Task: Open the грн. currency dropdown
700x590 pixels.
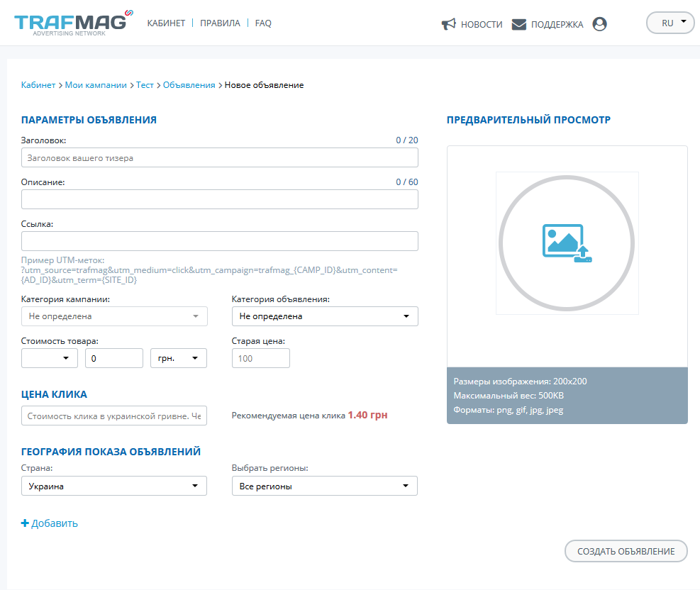Action: [179, 359]
